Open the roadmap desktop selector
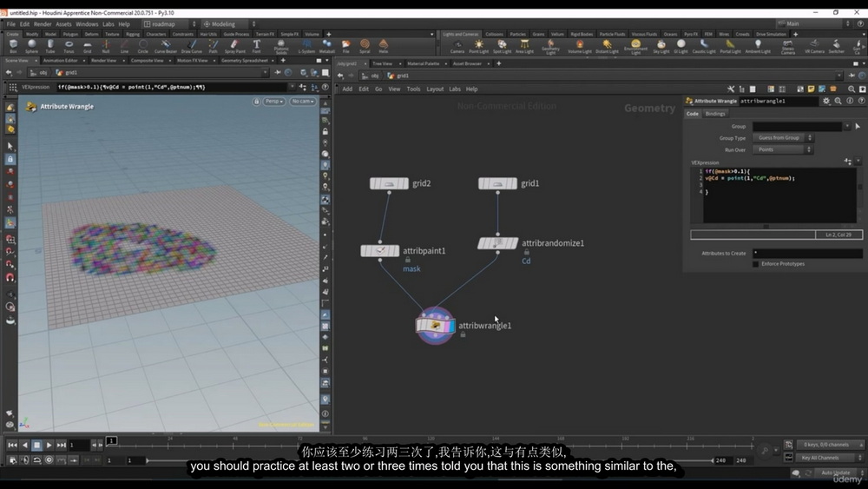Viewport: 868px width, 489px height. pyautogui.click(x=169, y=24)
